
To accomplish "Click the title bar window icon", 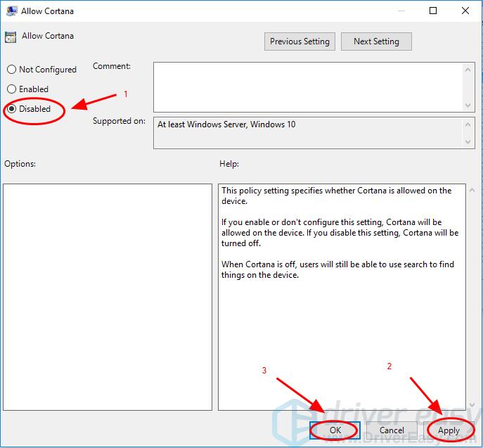I will coord(12,11).
